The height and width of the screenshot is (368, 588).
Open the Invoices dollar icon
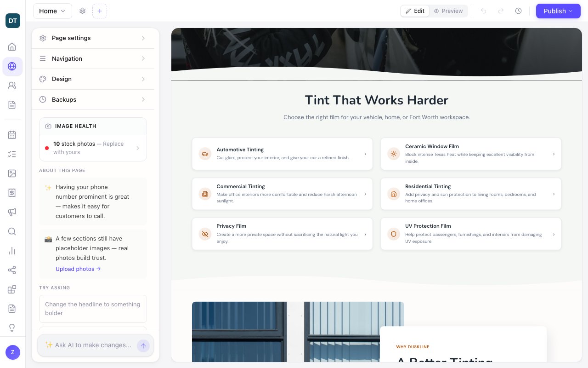click(12, 193)
